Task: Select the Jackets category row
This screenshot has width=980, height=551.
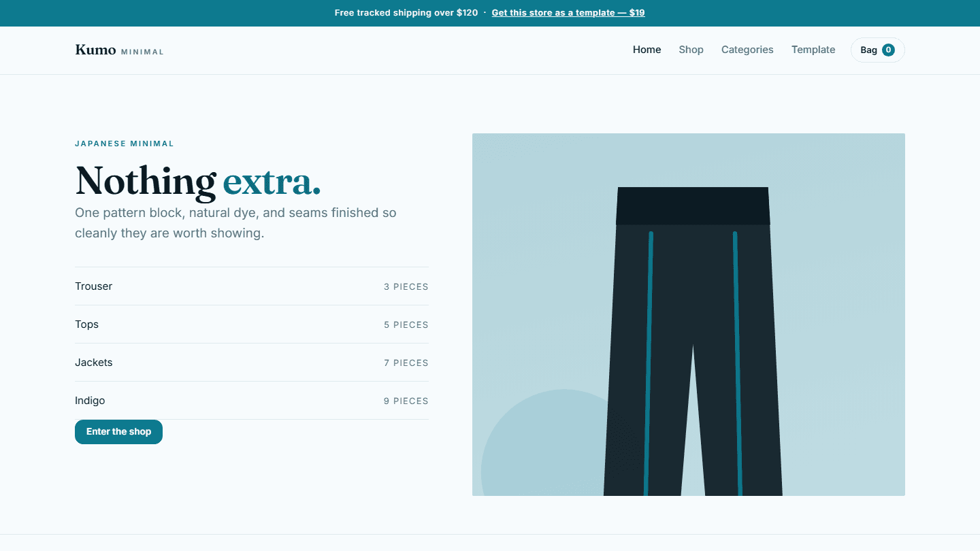Action: (x=252, y=363)
